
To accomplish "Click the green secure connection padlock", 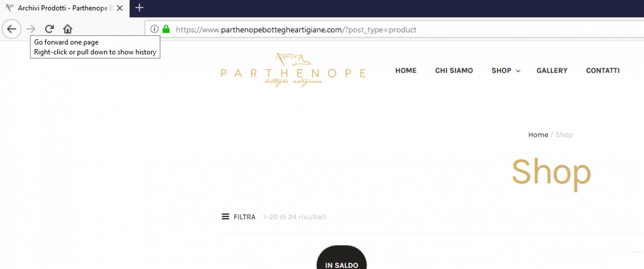I will click(166, 29).
